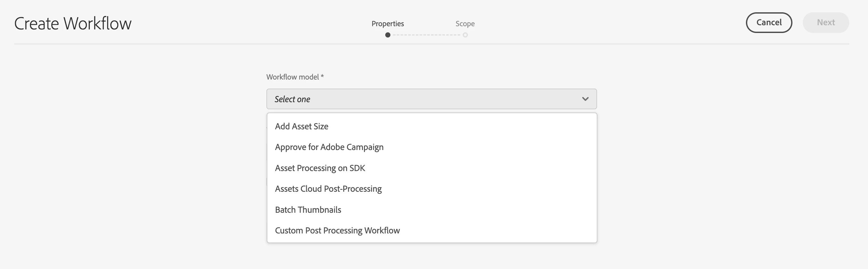868x269 pixels.
Task: Click the Create Workflow page title
Action: [x=73, y=23]
